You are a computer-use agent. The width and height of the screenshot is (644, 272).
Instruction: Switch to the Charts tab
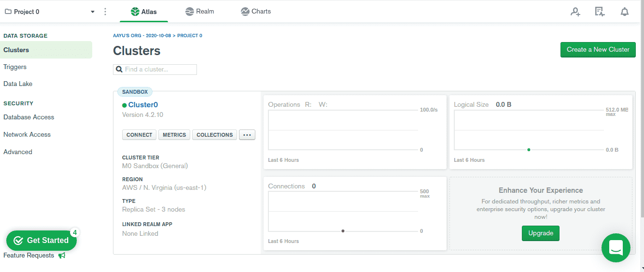(256, 12)
